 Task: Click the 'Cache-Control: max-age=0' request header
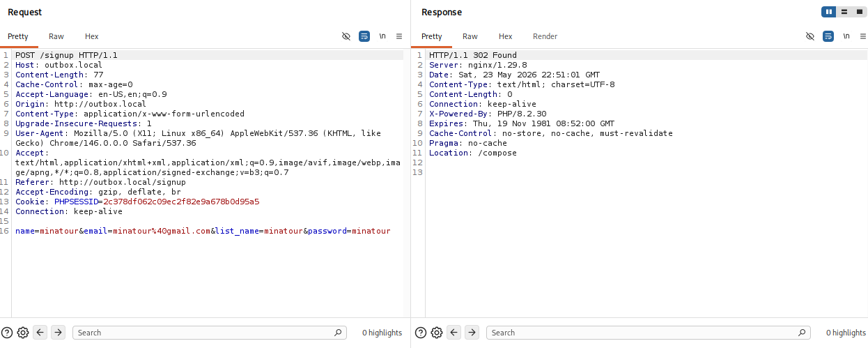pyautogui.click(x=74, y=84)
